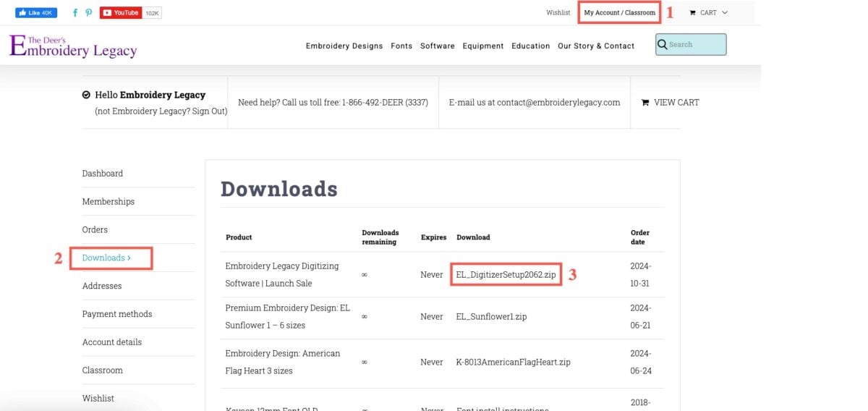This screenshot has width=868, height=411.
Task: Open My Account / Classroom link
Action: [619, 13]
